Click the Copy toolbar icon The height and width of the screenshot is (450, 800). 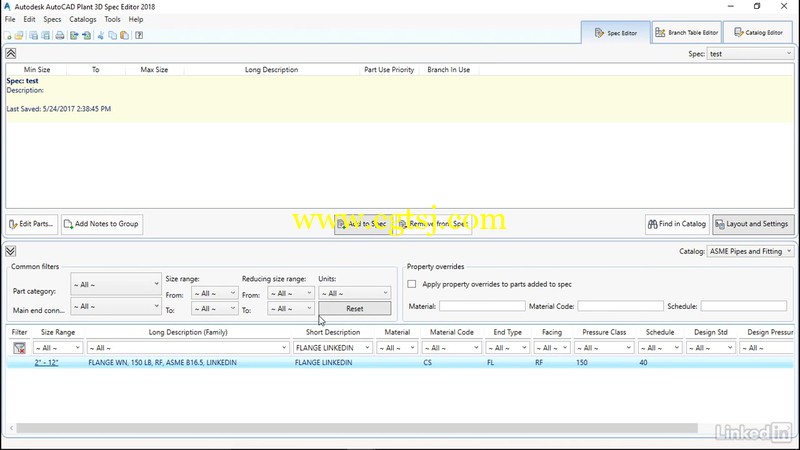pyautogui.click(x=112, y=35)
